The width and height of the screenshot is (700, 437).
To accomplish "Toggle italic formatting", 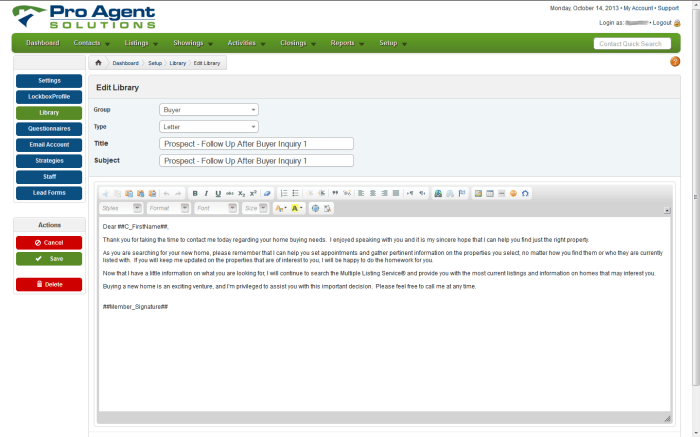I will pyautogui.click(x=206, y=193).
